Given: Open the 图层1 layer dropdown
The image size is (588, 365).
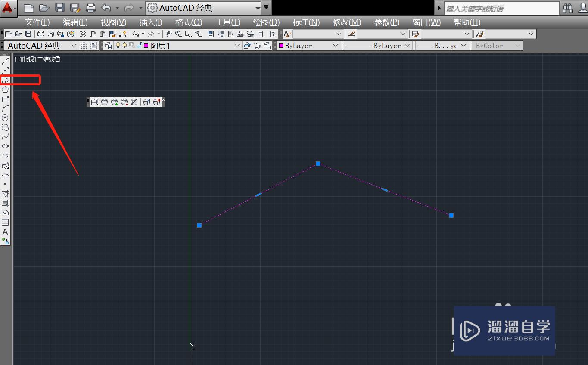Looking at the screenshot, I should tap(178, 46).
